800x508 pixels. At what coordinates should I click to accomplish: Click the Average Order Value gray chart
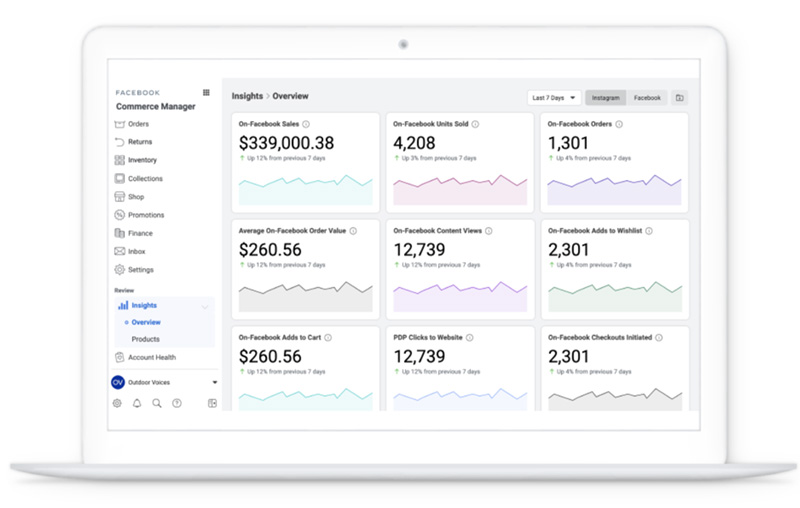[x=306, y=296]
